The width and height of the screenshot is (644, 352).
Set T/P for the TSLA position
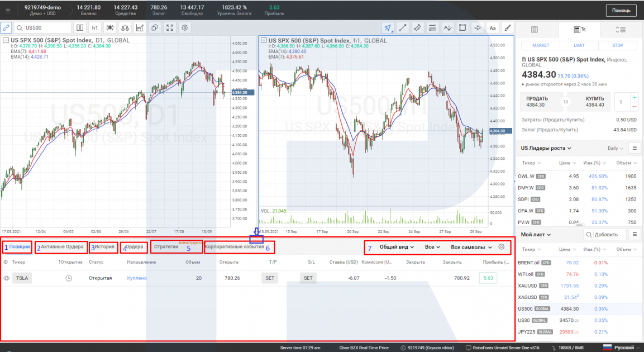pyautogui.click(x=270, y=278)
